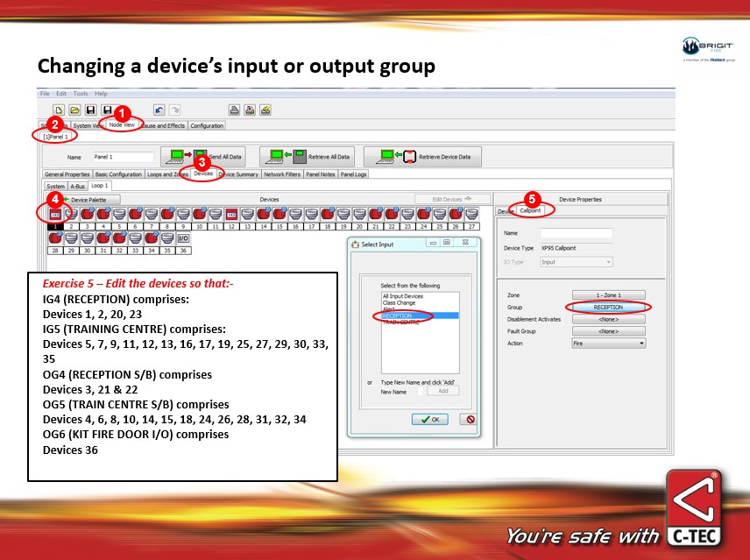Image resolution: width=750 pixels, height=560 pixels.
Task: Click the Retrieve All Data button
Action: coord(310,157)
